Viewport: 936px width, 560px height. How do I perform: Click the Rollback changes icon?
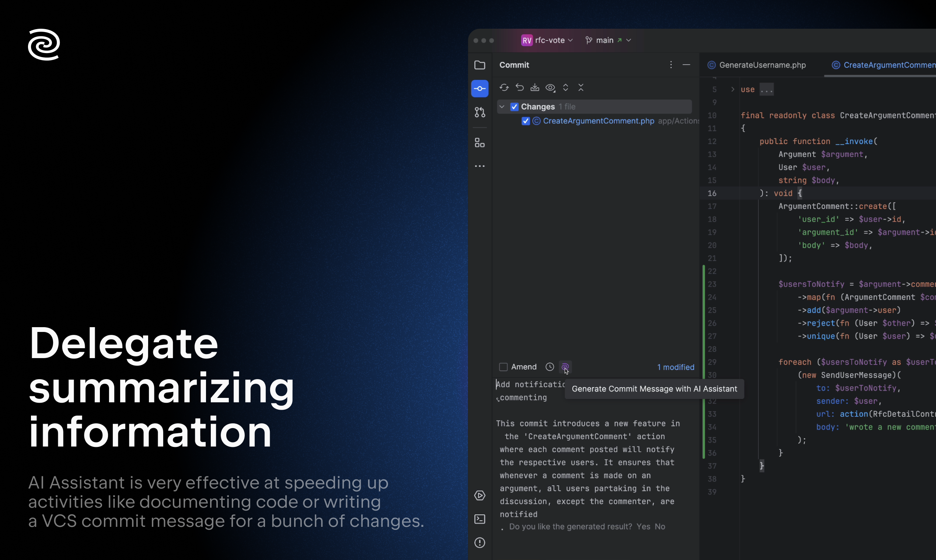520,88
